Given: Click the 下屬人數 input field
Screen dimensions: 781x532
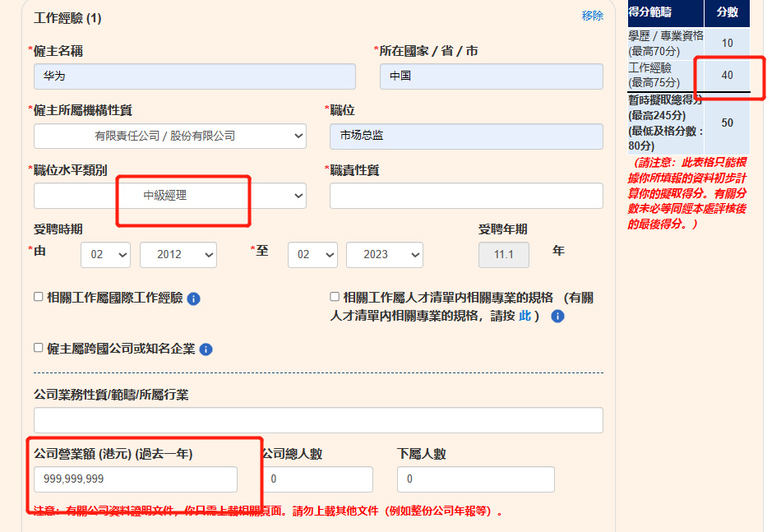Looking at the screenshot, I should tap(476, 479).
